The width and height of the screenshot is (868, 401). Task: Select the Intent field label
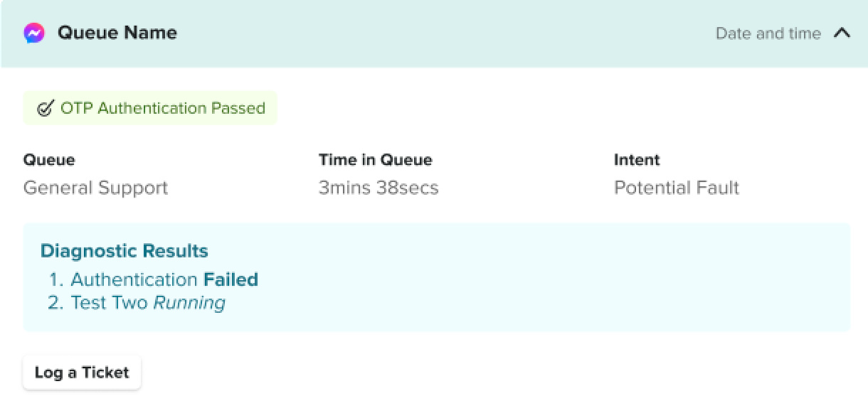click(637, 160)
